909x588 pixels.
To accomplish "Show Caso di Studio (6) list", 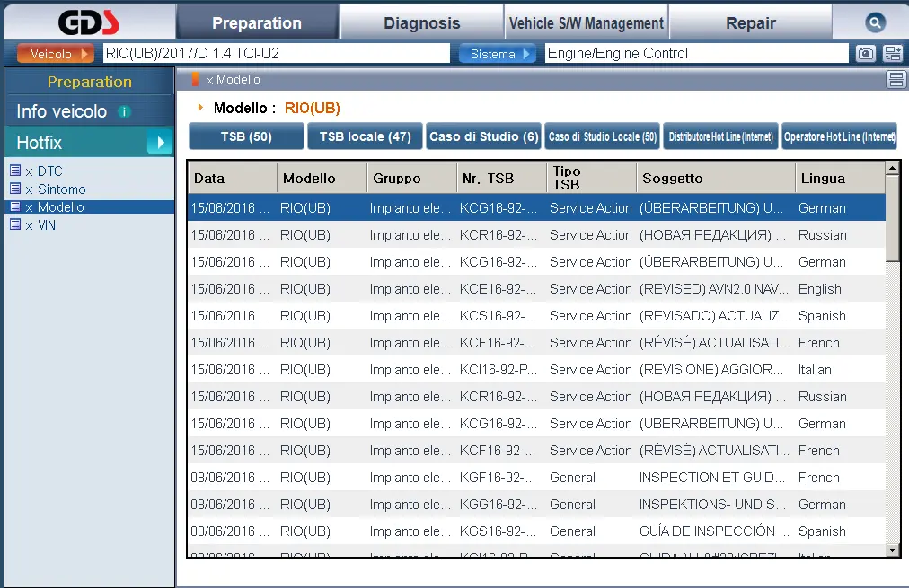I will pyautogui.click(x=483, y=136).
